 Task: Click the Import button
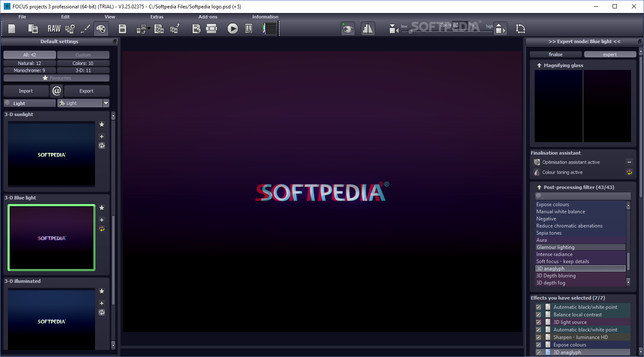(26, 91)
